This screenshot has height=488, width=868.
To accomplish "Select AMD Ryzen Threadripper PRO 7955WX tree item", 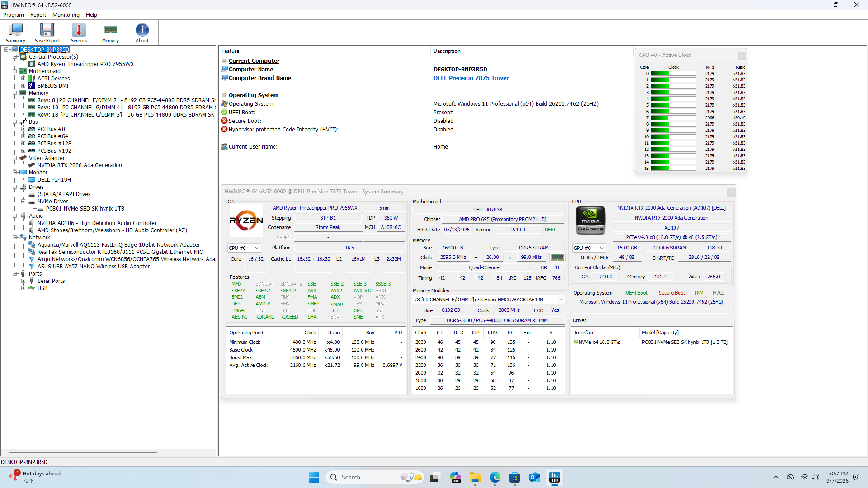I will pos(85,64).
